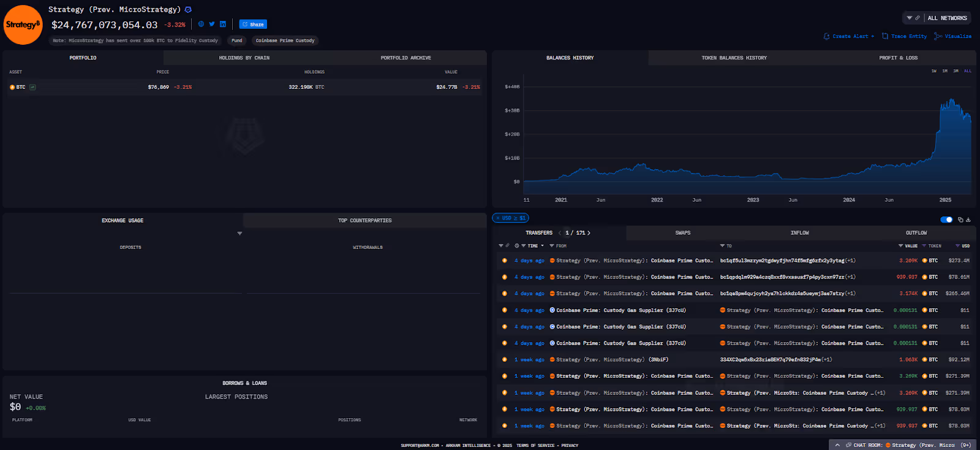Image resolution: width=980 pixels, height=450 pixels.
Task: Switch to Portfolio Archive tab
Action: 405,58
